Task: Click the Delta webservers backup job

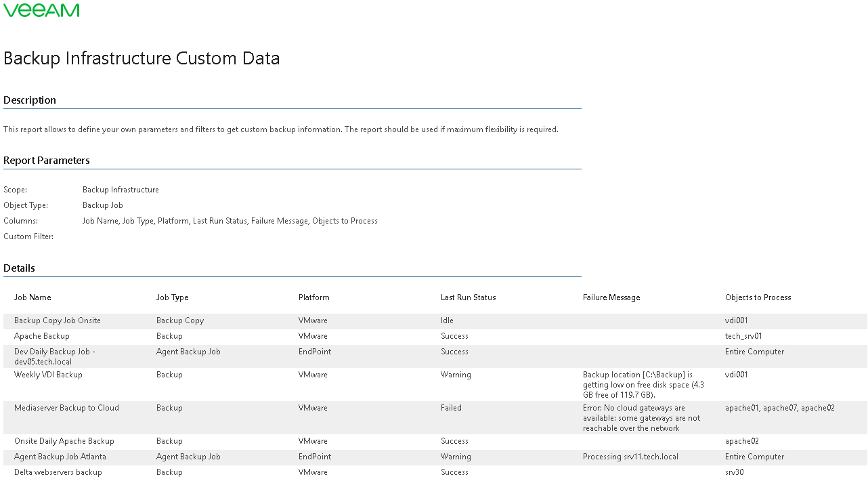Action: click(58, 472)
